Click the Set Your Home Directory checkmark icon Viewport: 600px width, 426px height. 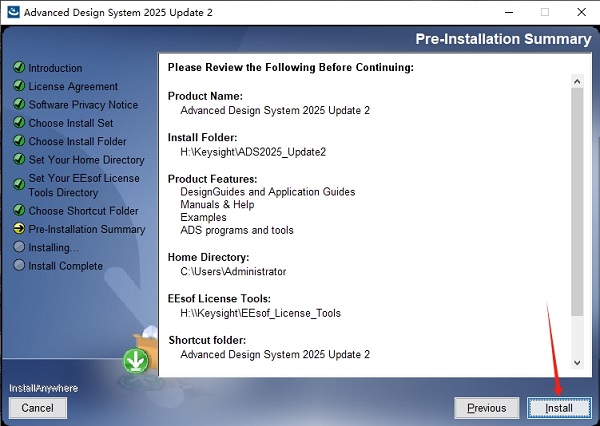click(19, 159)
